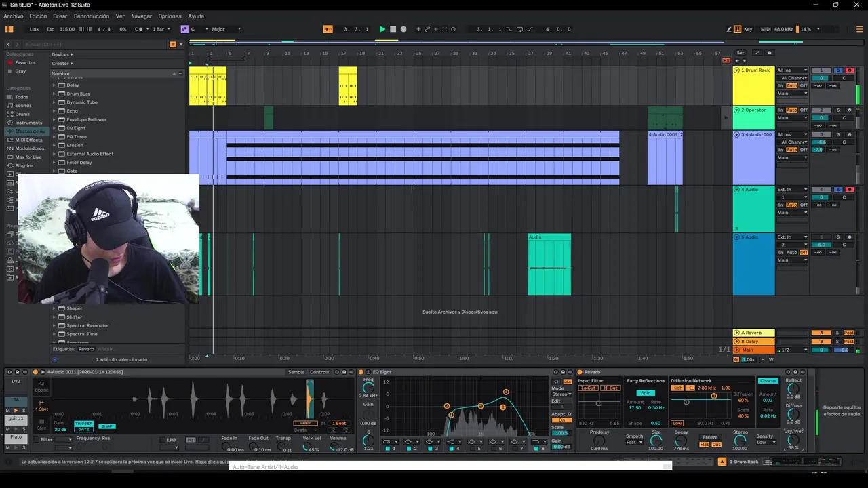Click the Draw Mode pencil icon

click(x=730, y=29)
